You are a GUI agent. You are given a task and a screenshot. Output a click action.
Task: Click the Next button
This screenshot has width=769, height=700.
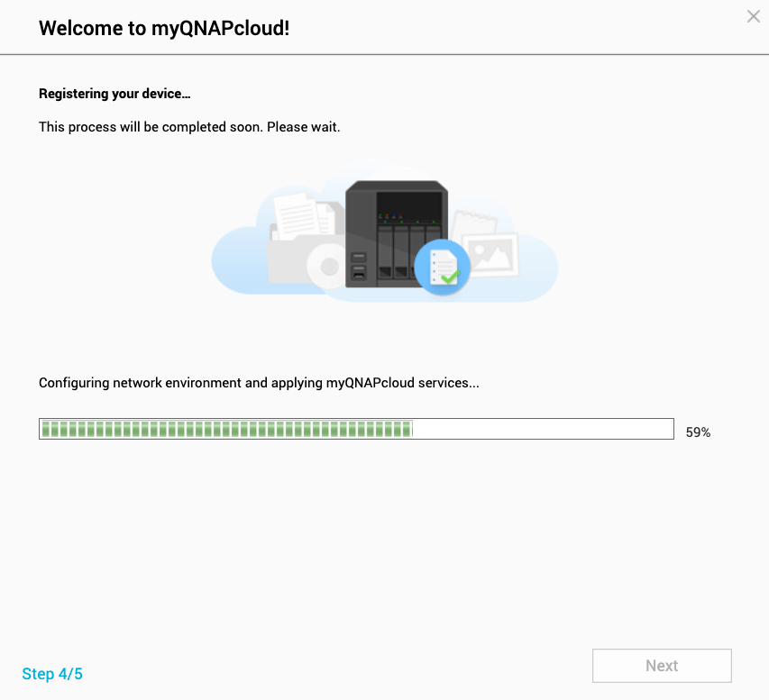661,666
